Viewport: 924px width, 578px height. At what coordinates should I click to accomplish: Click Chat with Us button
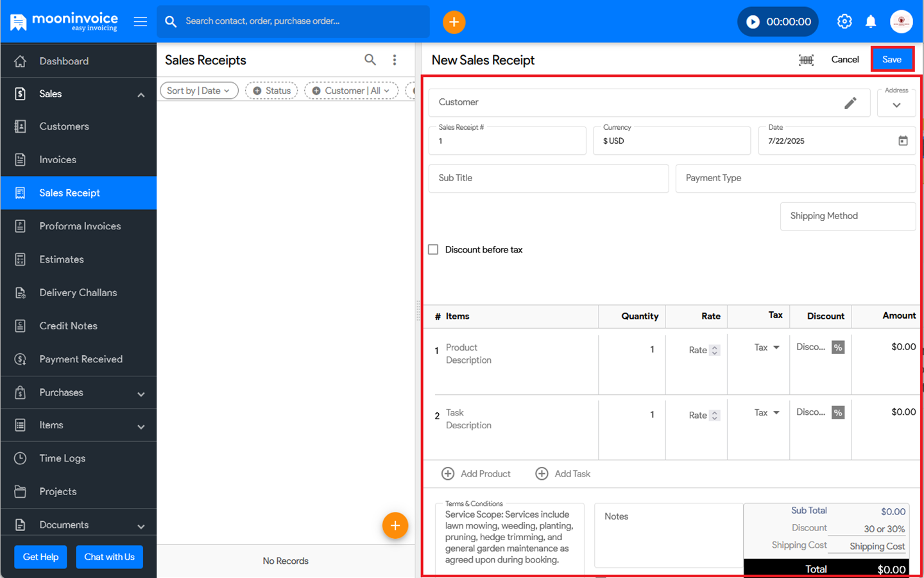(x=109, y=557)
